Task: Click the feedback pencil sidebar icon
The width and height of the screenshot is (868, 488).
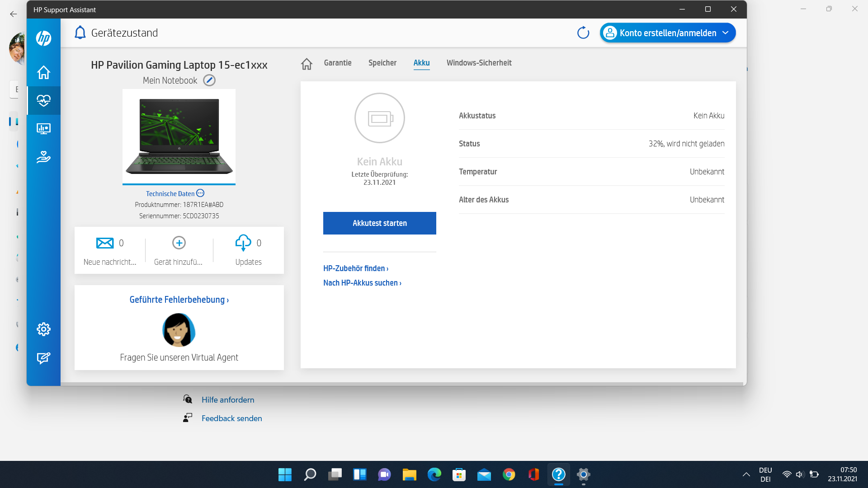Action: [x=43, y=358]
